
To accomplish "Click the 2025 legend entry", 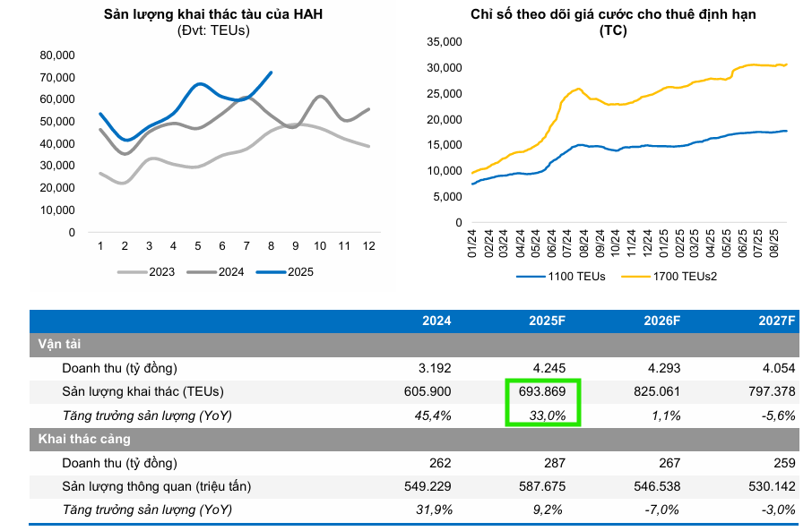I will 287,272.
